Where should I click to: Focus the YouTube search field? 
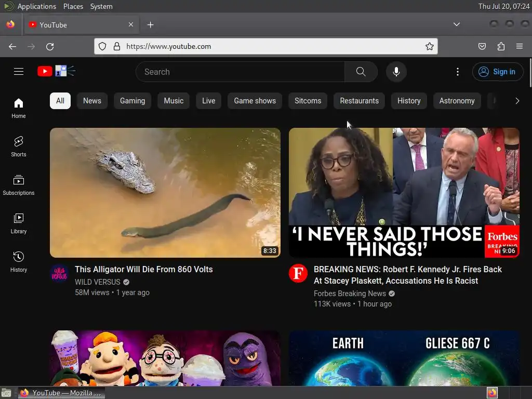(240, 72)
